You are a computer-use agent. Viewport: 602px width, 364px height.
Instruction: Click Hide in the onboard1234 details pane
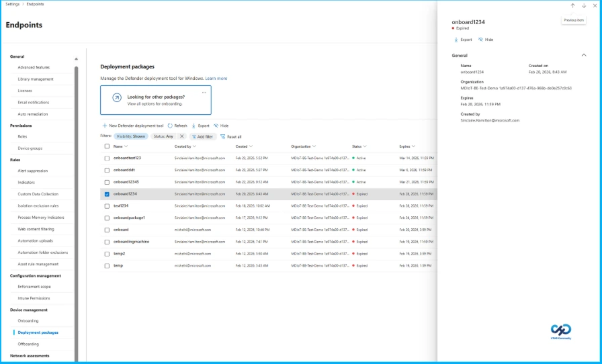pyautogui.click(x=486, y=40)
